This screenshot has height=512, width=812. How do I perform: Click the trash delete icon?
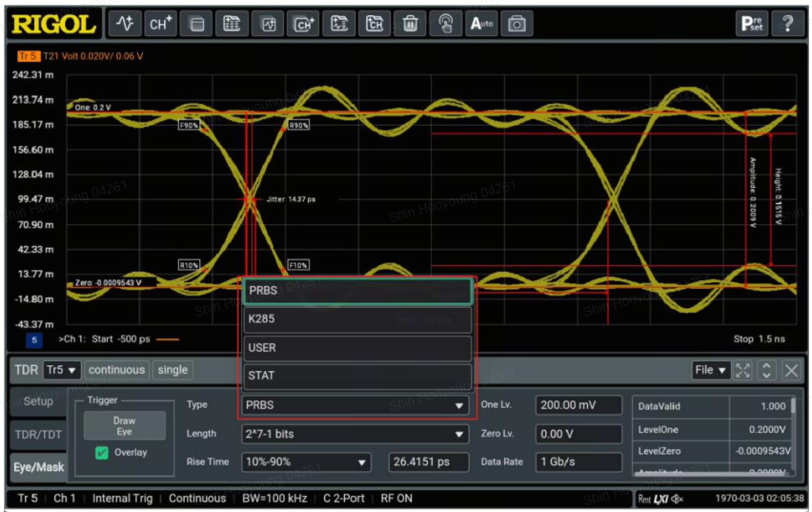click(x=410, y=24)
